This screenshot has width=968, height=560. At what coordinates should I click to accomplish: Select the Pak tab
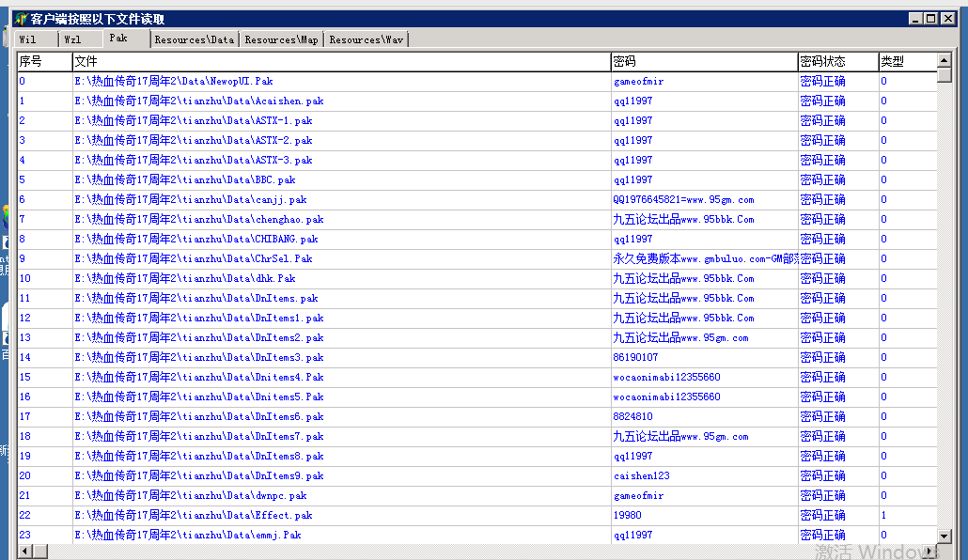point(127,39)
